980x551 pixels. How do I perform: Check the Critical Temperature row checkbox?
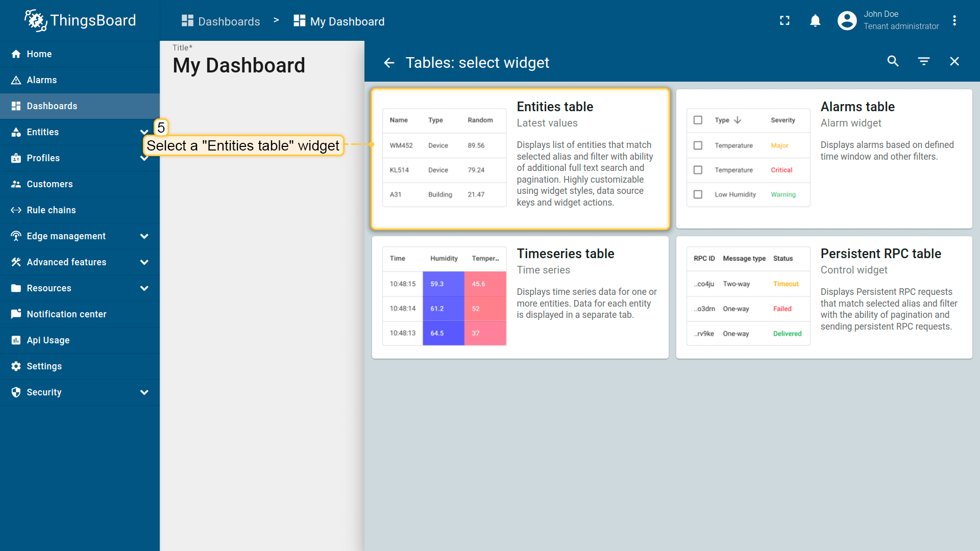pyautogui.click(x=698, y=170)
